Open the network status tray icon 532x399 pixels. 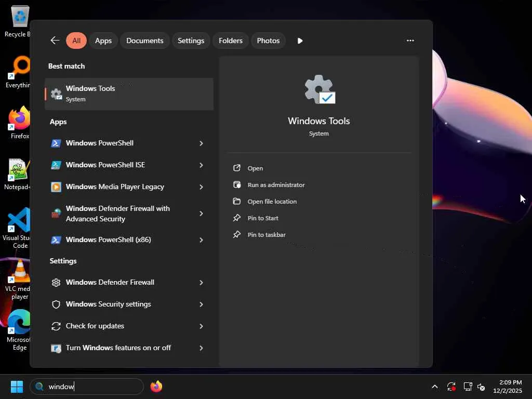point(468,387)
